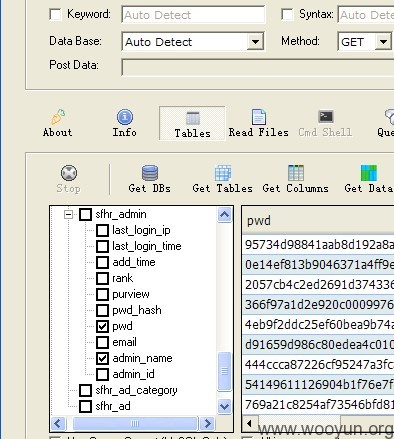Uncheck the admin_name column checkbox
This screenshot has width=394, height=439.
coord(102,358)
